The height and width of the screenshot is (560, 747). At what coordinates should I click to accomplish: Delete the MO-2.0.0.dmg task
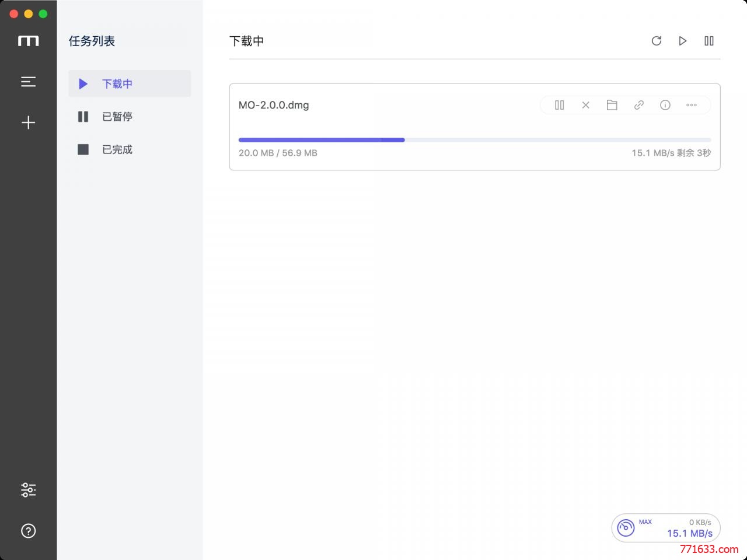click(x=586, y=105)
